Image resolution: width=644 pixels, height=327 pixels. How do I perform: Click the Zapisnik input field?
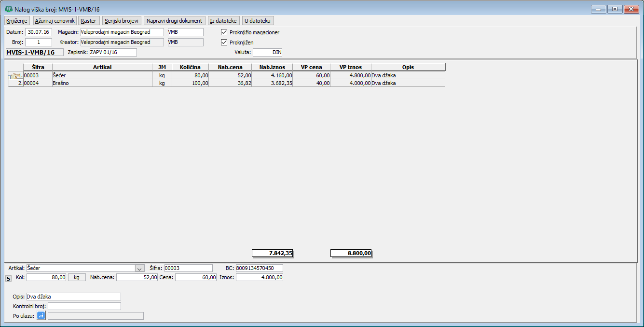[x=113, y=52]
